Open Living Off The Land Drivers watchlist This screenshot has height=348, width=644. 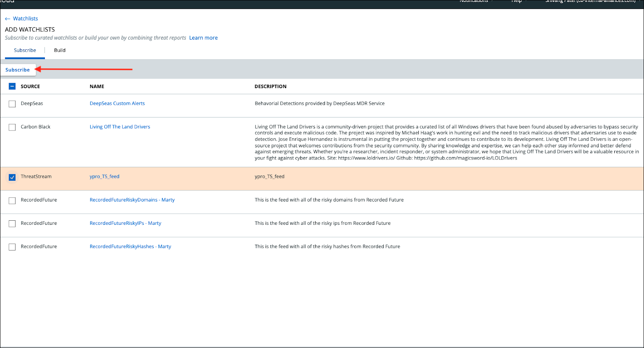[x=120, y=127]
